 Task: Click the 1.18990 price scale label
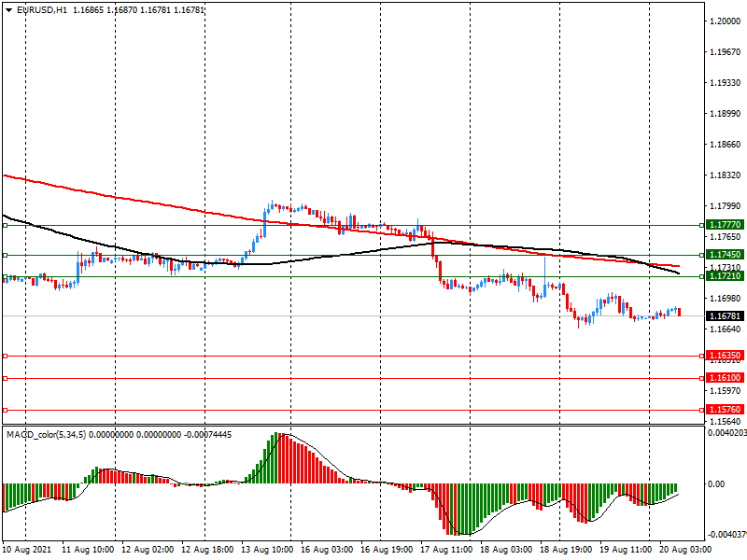[x=726, y=114]
